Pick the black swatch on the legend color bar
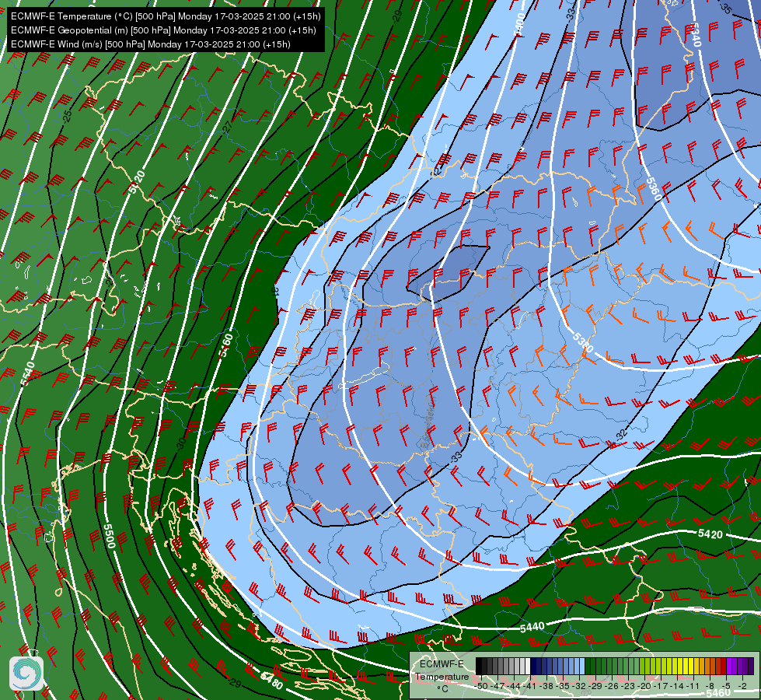 479,667
